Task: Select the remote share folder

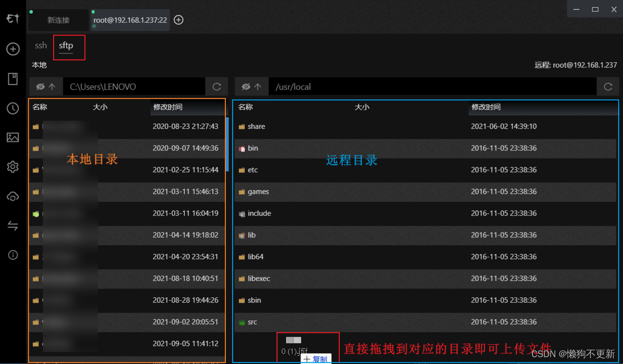Action: click(425, 127)
